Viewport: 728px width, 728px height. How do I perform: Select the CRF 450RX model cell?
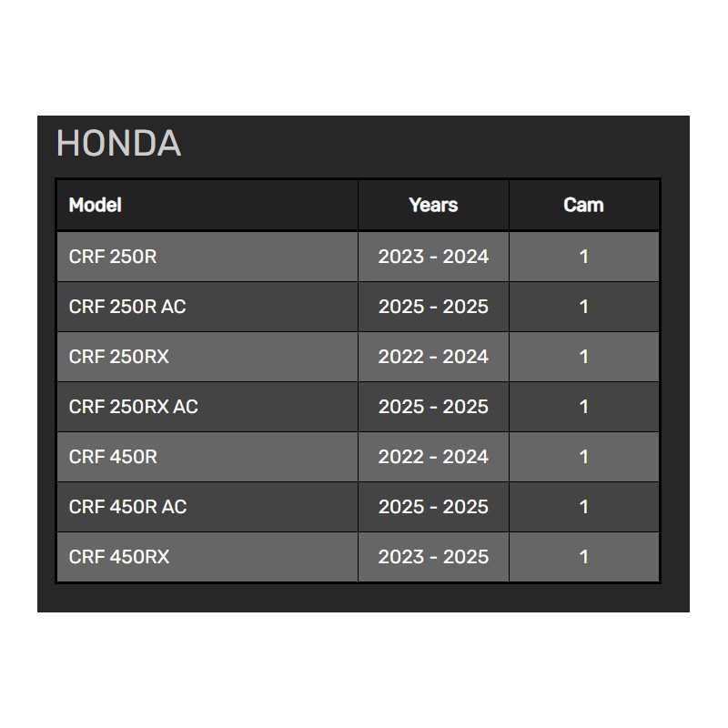pyautogui.click(x=119, y=557)
